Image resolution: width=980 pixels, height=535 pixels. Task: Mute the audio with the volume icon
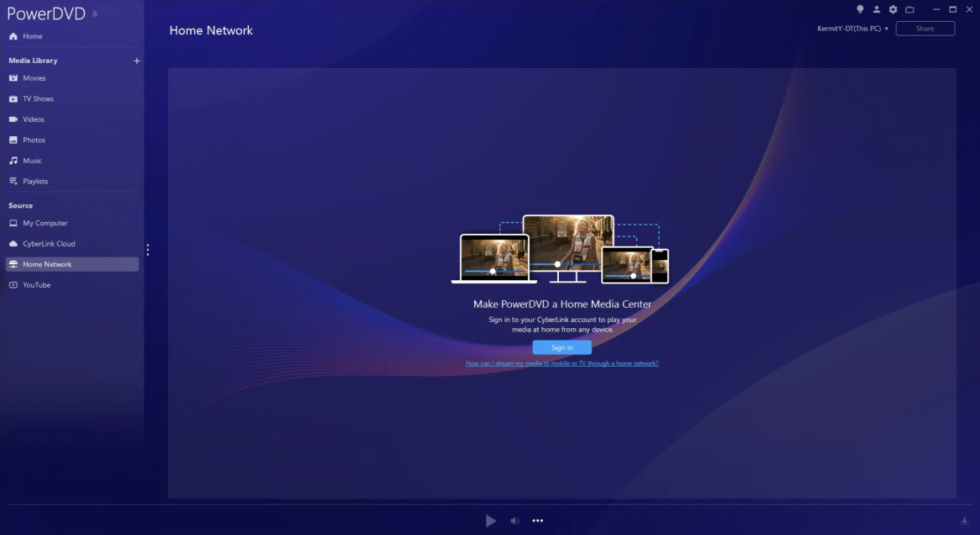pyautogui.click(x=514, y=520)
